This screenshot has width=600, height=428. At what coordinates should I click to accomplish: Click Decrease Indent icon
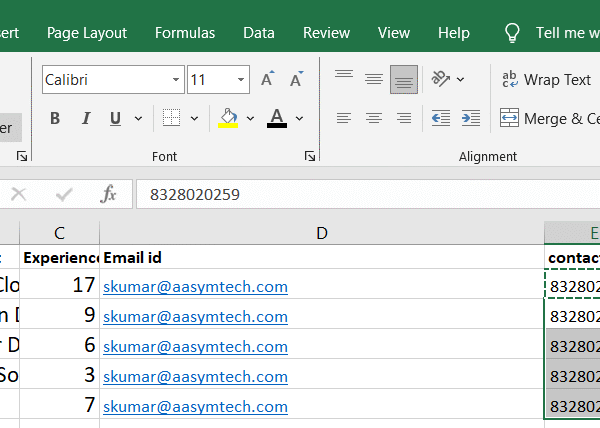point(440,119)
